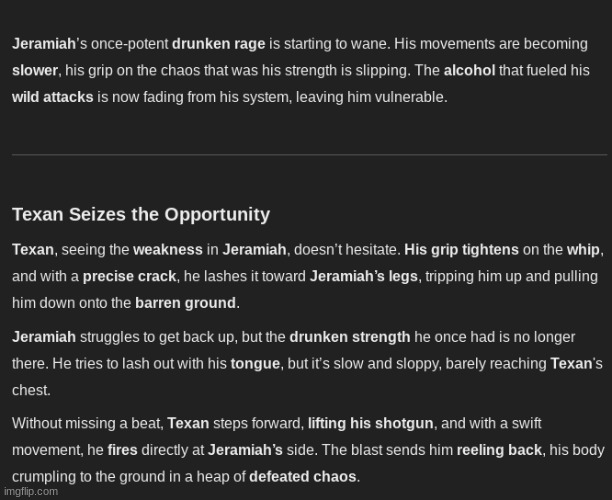
Task: Click the bold word "weakness"
Action: click(167, 249)
